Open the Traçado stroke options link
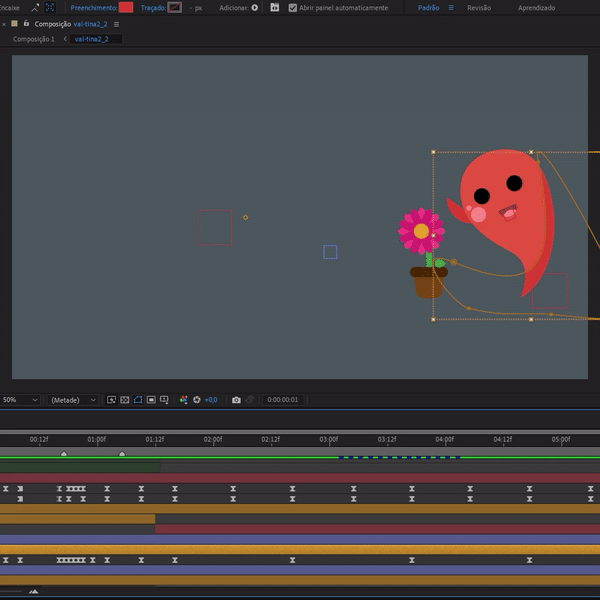600x600 pixels. point(153,7)
